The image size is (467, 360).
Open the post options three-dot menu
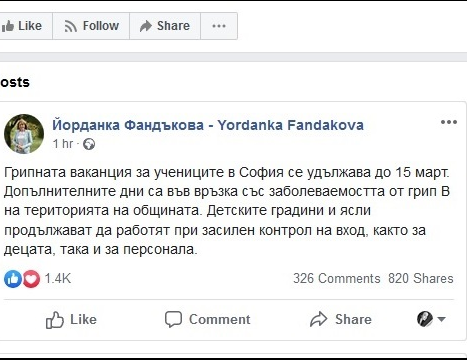pos(449,122)
